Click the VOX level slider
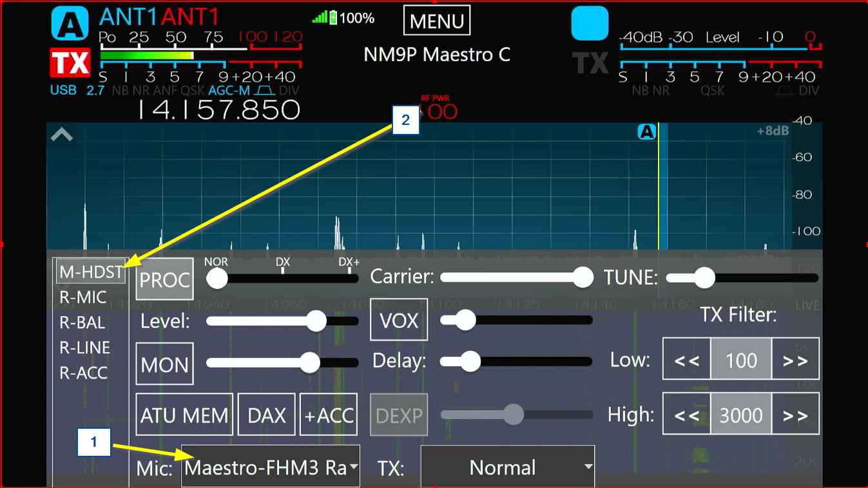This screenshot has height=488, width=868. pos(516,320)
